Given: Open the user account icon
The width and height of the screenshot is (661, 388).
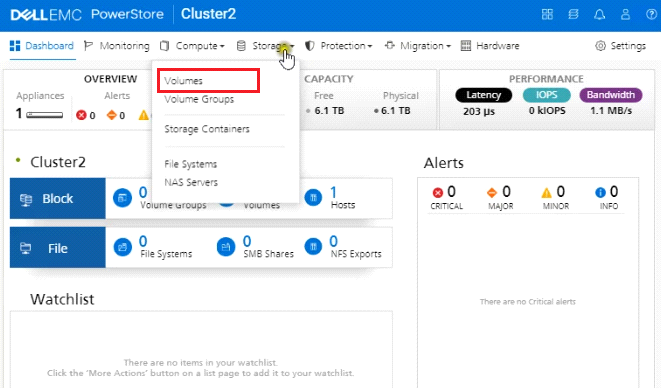Looking at the screenshot, I should coord(626,14).
